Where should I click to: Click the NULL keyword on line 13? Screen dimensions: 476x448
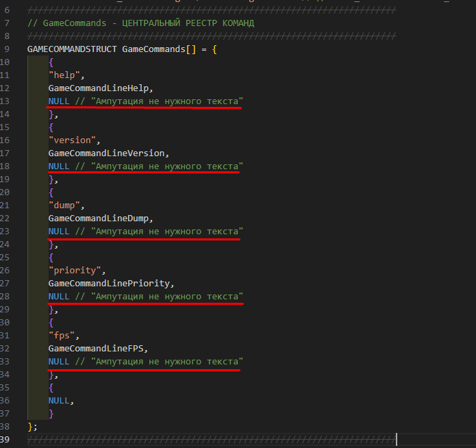click(59, 101)
